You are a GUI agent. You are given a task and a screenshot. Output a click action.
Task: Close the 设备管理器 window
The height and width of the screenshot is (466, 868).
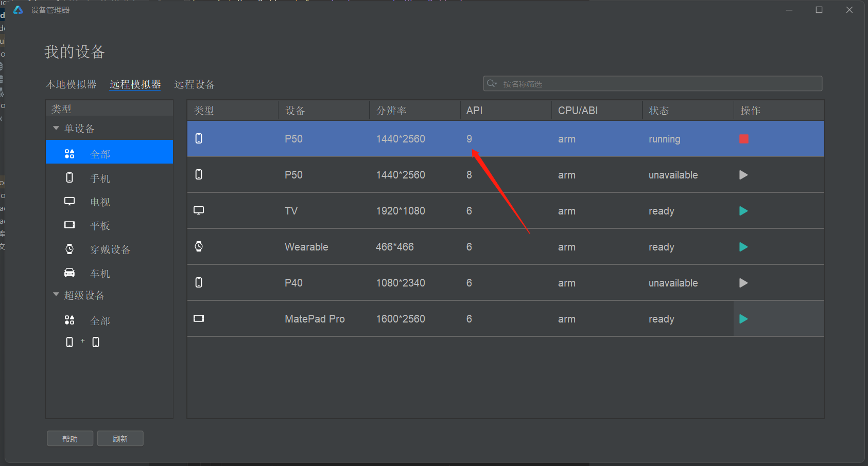849,10
